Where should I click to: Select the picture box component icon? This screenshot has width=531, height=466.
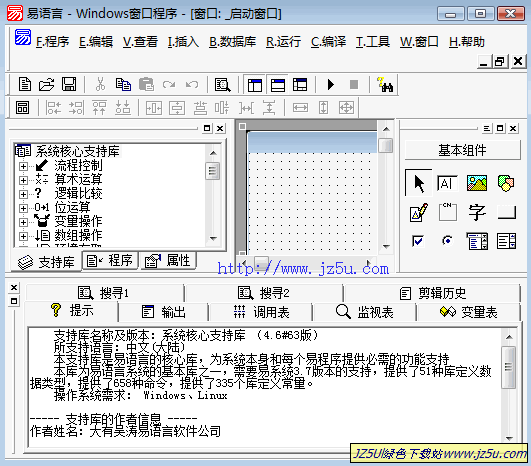tap(477, 183)
